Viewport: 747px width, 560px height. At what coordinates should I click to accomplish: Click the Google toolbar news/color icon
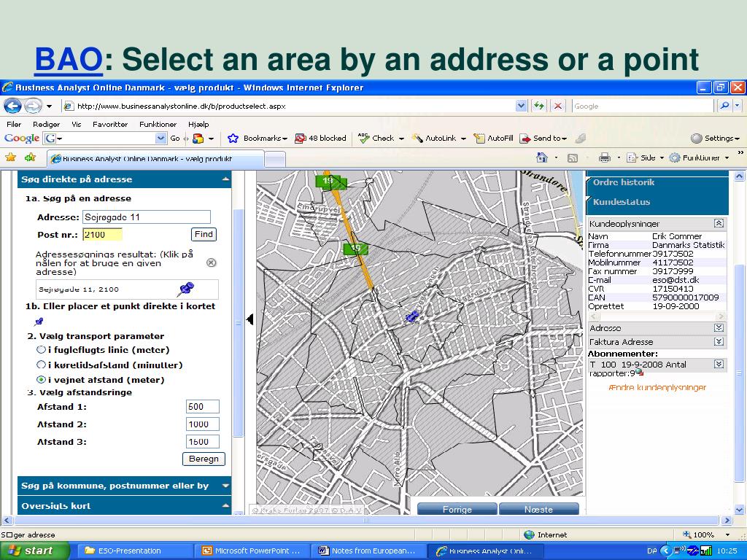[x=198, y=139]
